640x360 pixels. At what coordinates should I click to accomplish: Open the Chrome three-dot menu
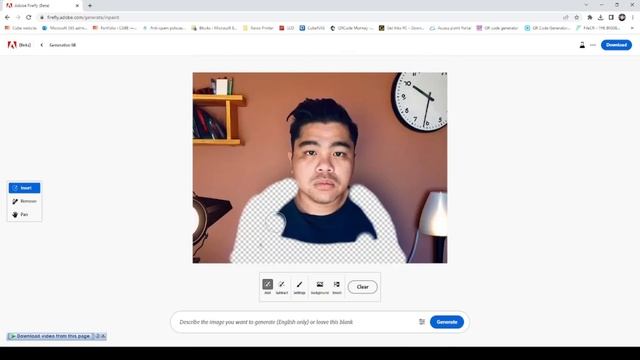[x=633, y=17]
